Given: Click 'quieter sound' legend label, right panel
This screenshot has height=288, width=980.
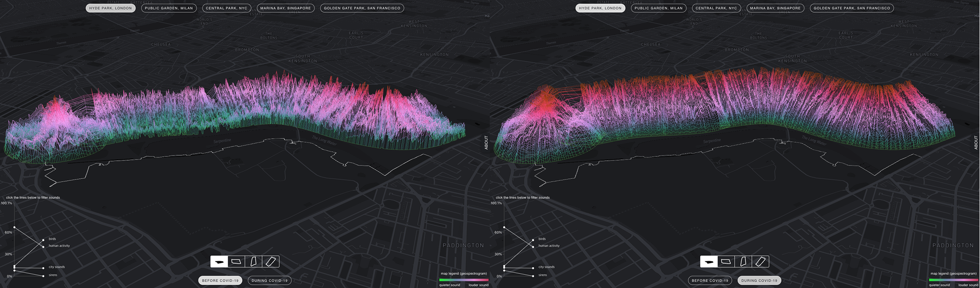Looking at the screenshot, I should 939,285.
